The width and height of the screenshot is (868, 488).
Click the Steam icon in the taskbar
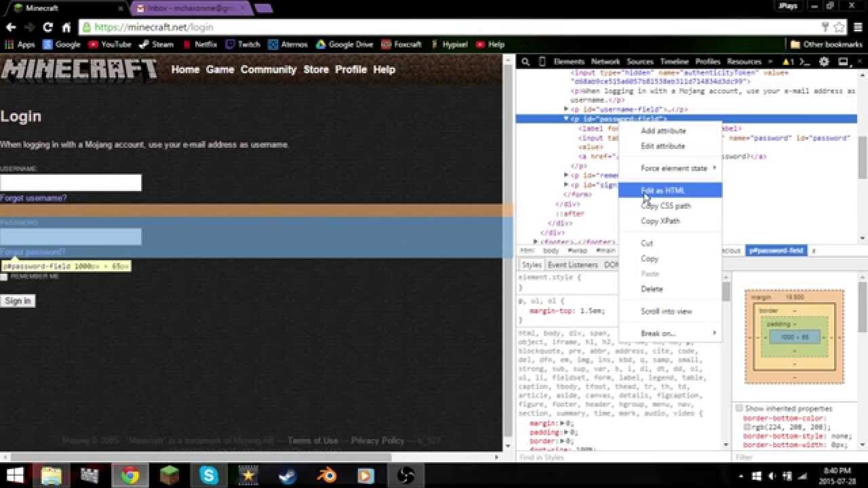coord(288,475)
